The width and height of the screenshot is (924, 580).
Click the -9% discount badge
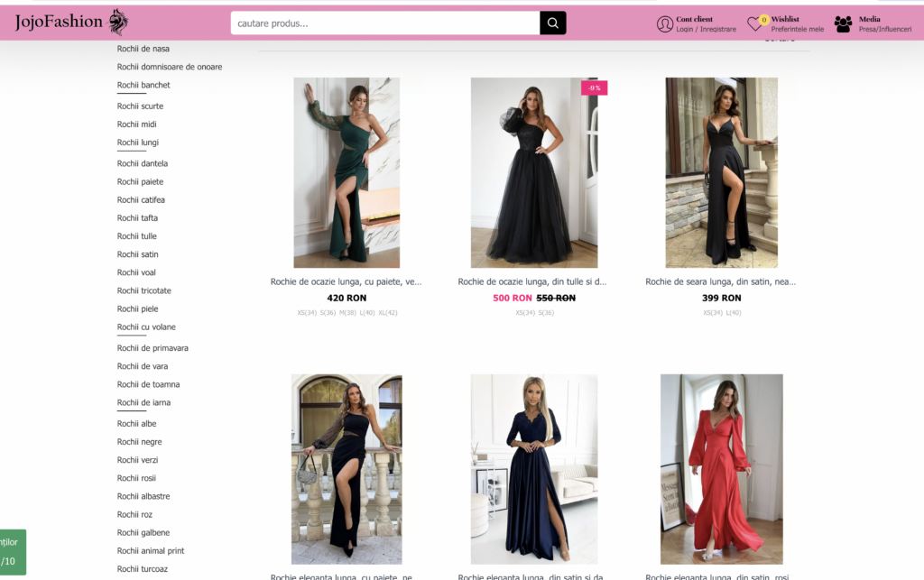(594, 87)
